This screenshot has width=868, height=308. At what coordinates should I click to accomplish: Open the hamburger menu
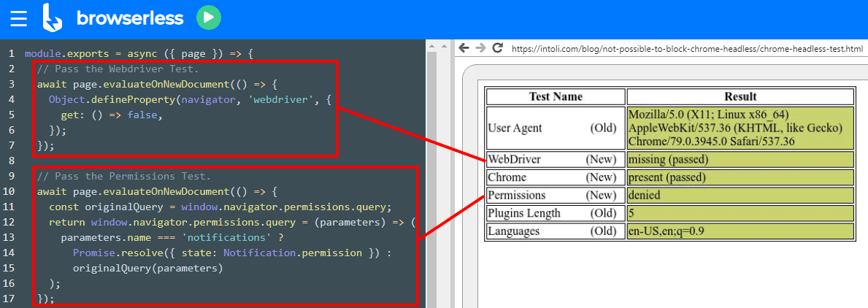[x=18, y=19]
